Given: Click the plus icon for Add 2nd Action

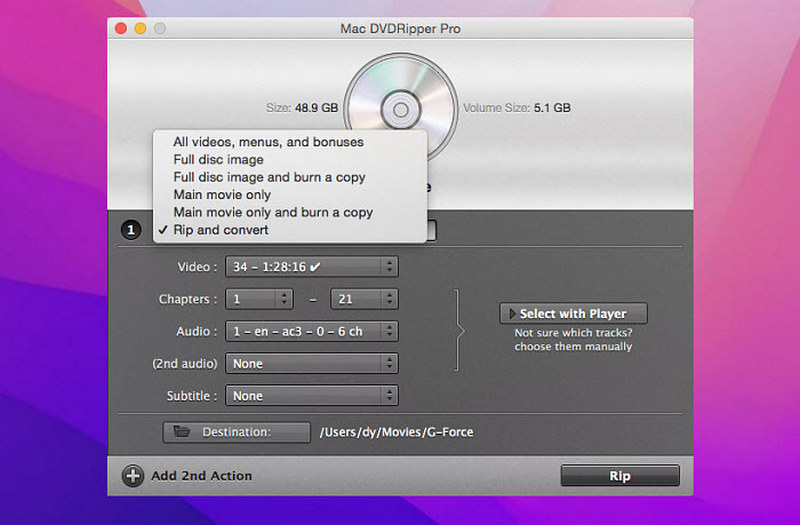Looking at the screenshot, I should click(133, 476).
